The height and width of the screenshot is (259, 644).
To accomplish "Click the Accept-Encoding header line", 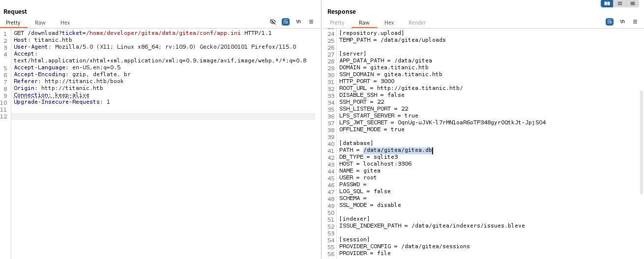I will pyautogui.click(x=72, y=74).
